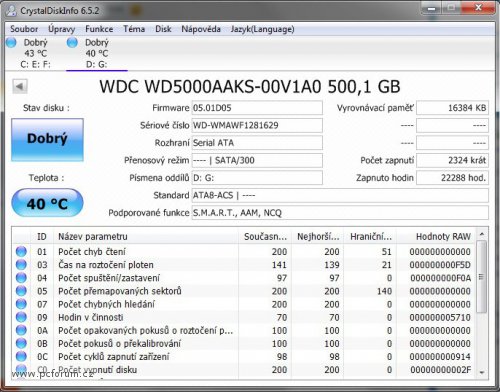Click the Název parametru column header

click(x=146, y=236)
